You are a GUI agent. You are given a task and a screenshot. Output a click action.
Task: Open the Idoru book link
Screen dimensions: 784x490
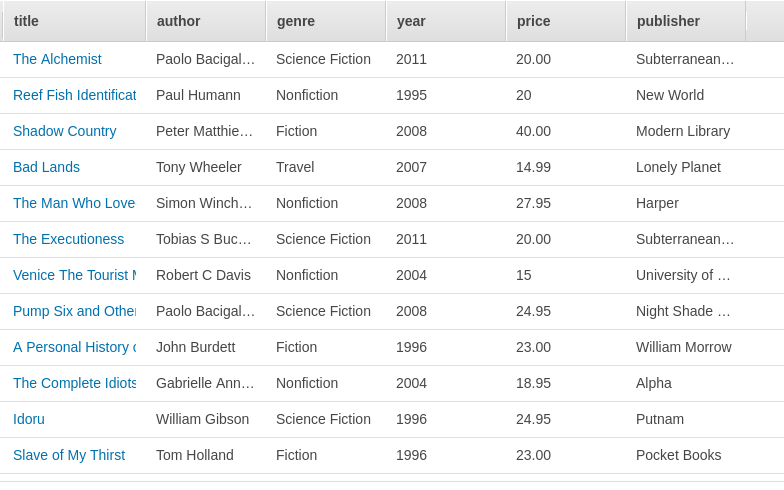click(29, 419)
